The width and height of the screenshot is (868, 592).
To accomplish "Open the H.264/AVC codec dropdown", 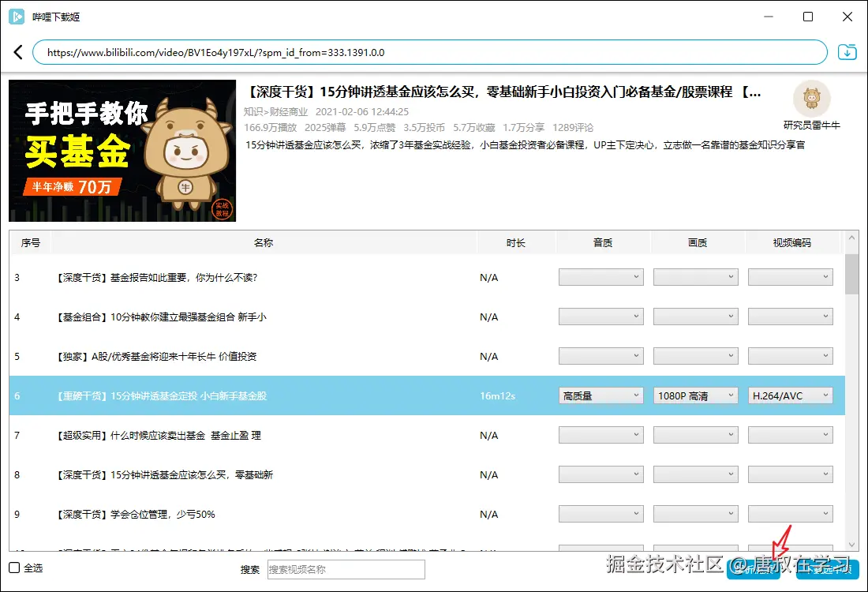I will pyautogui.click(x=790, y=395).
